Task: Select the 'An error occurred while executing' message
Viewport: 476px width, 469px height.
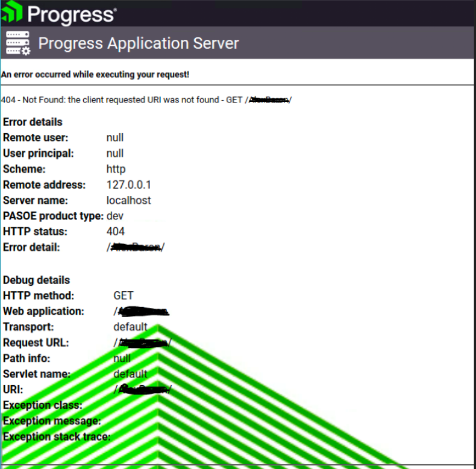Action: tap(95, 74)
